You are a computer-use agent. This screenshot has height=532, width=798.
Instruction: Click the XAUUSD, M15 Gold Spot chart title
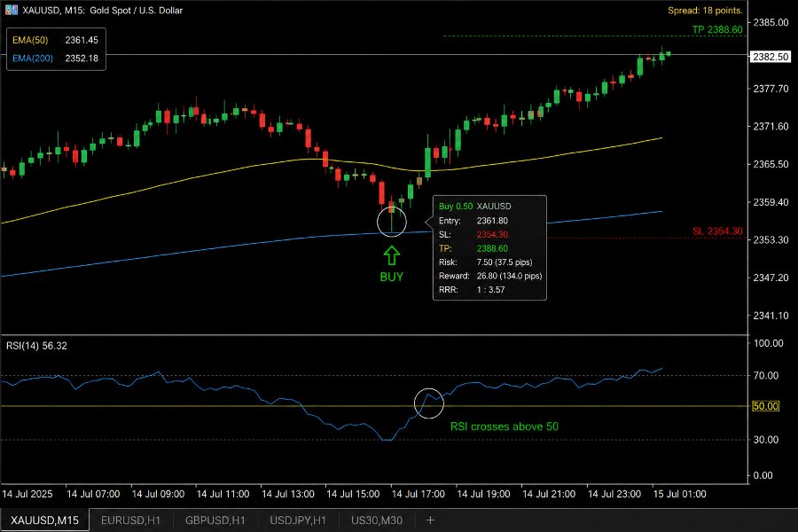(x=102, y=10)
